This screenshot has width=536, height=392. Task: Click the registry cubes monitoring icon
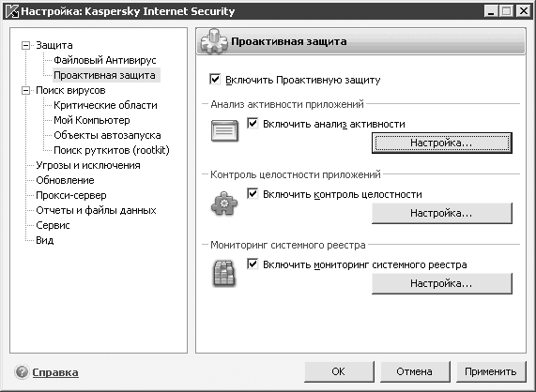(224, 273)
